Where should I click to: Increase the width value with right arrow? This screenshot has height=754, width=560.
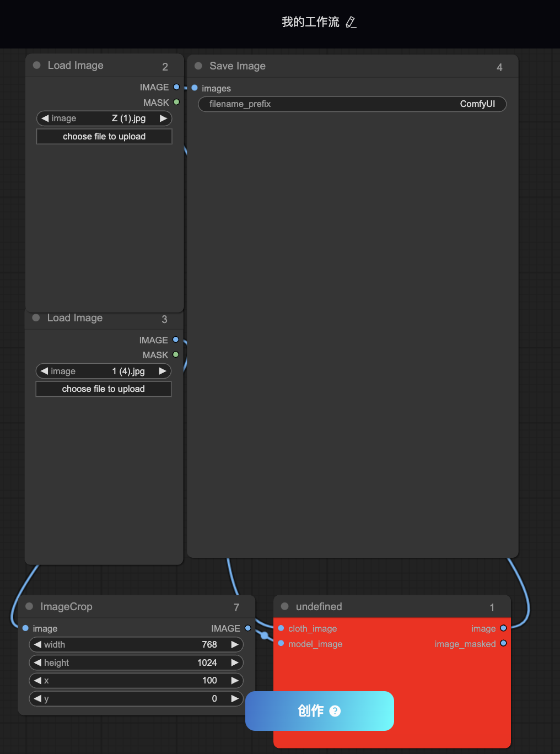[x=235, y=644]
